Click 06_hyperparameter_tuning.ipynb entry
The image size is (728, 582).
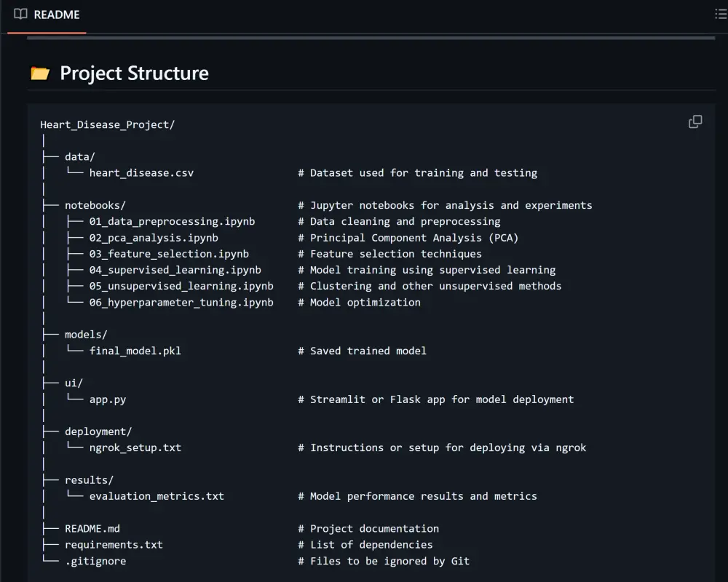181,303
